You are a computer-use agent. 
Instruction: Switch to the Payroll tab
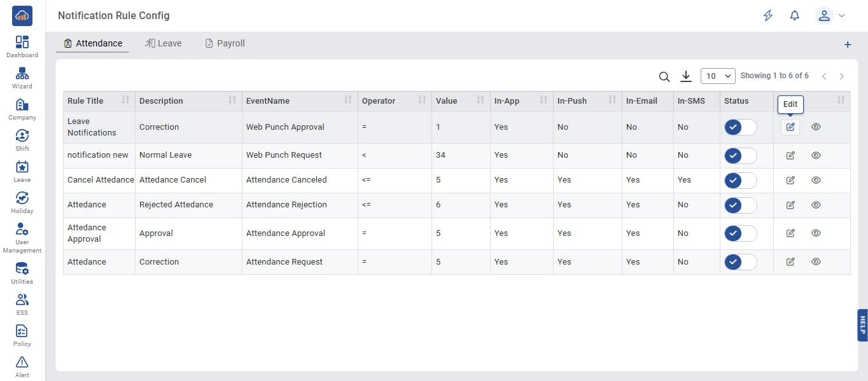[x=225, y=43]
